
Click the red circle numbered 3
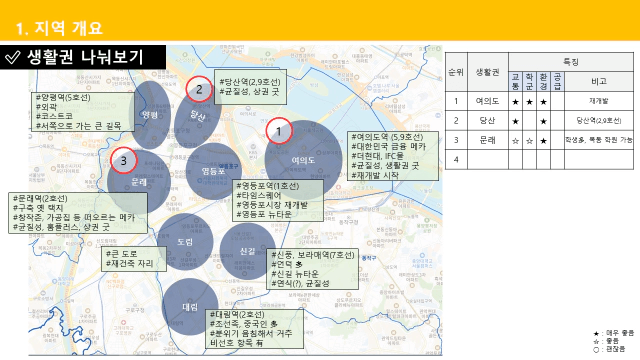pyautogui.click(x=123, y=160)
